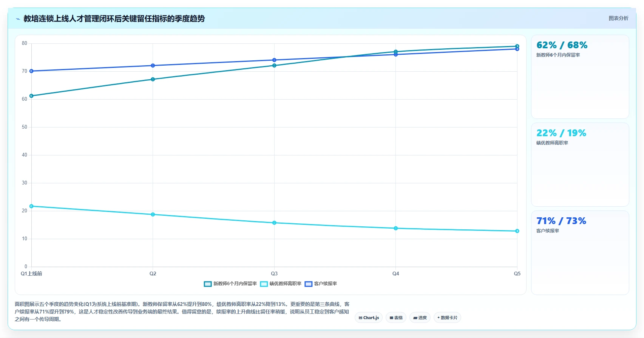Select Q5 point on 新教师保留率 line
Image resolution: width=644 pixels, height=338 pixels.
[517, 46]
